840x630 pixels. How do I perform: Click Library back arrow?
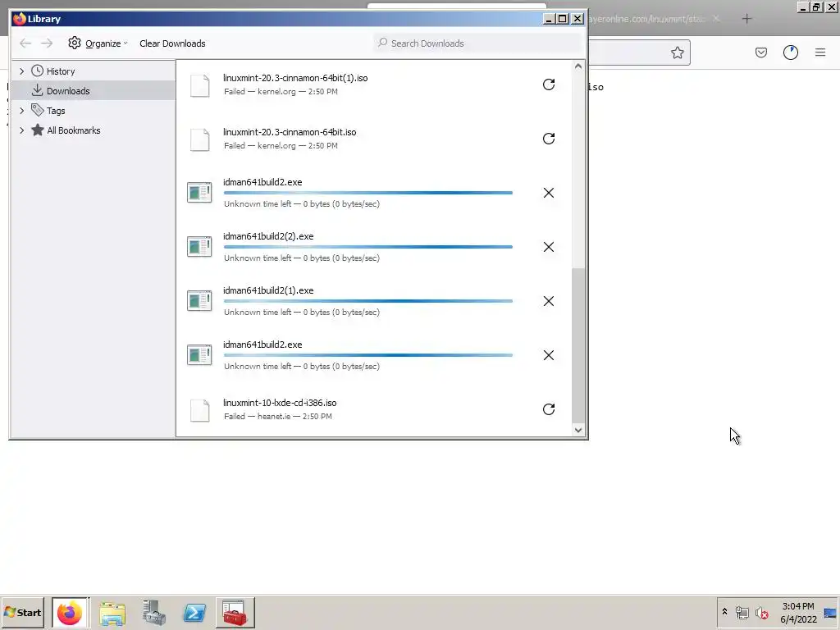pos(25,43)
